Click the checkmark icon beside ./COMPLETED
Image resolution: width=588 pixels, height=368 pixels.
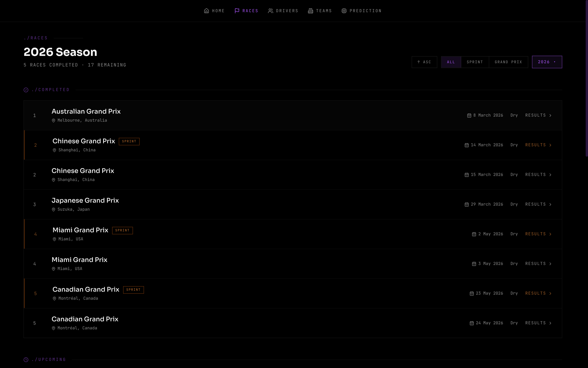coord(26,90)
